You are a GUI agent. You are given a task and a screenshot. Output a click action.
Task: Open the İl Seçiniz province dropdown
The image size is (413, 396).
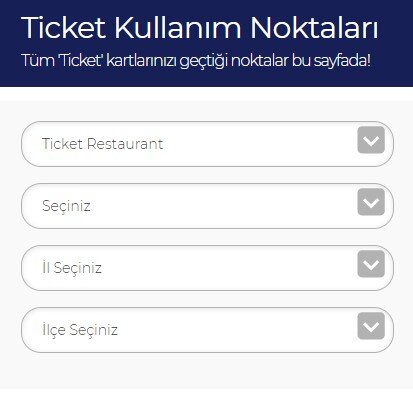tap(207, 268)
